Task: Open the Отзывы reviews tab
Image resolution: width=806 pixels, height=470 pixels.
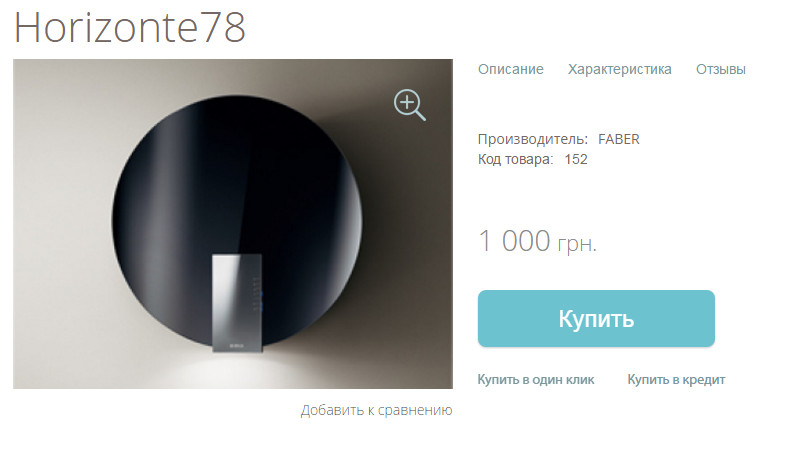Action: point(721,69)
